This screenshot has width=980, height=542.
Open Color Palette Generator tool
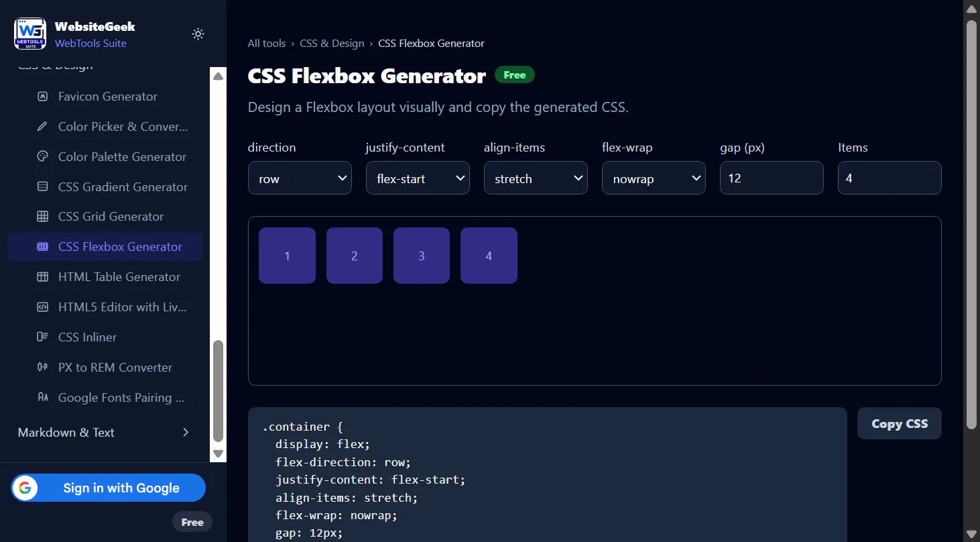(105, 157)
